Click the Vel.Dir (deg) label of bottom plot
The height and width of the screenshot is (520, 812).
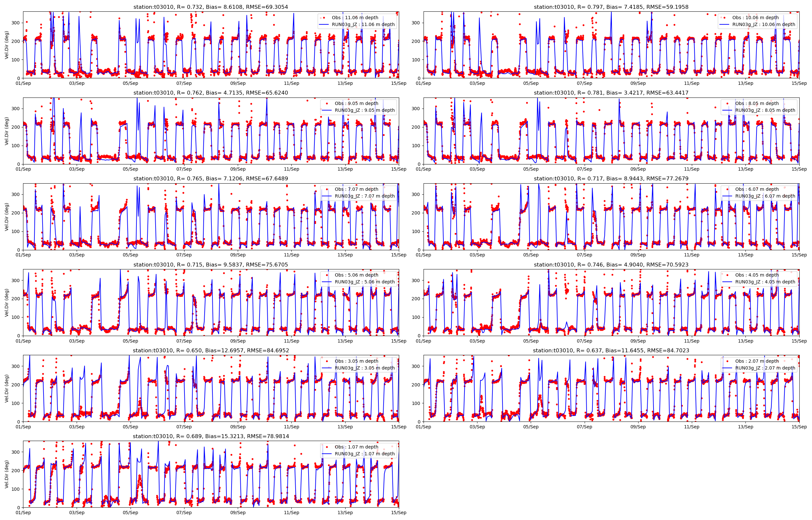click(x=6, y=474)
